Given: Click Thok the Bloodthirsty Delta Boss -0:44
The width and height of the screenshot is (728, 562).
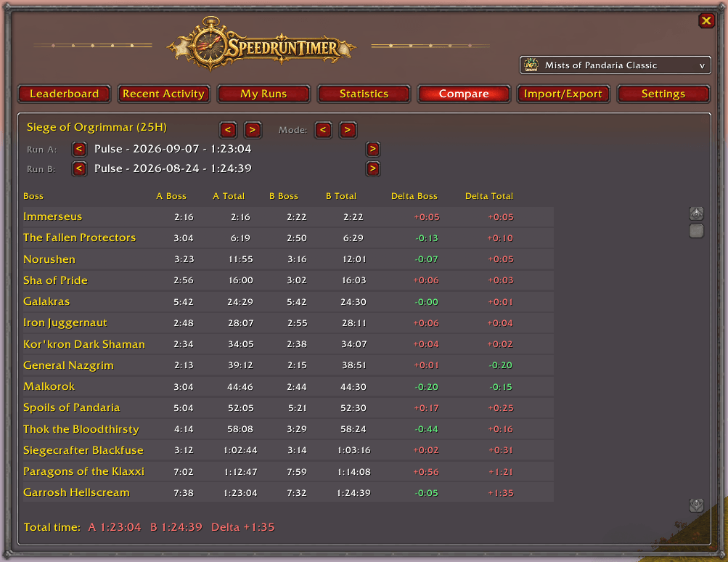Looking at the screenshot, I should click(x=426, y=429).
